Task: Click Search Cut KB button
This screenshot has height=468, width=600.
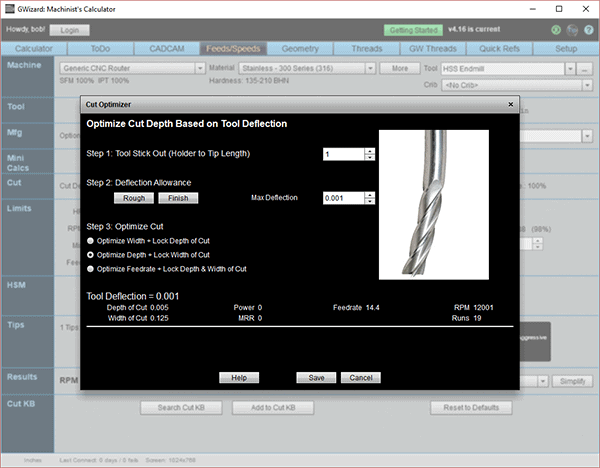Action: (x=181, y=408)
